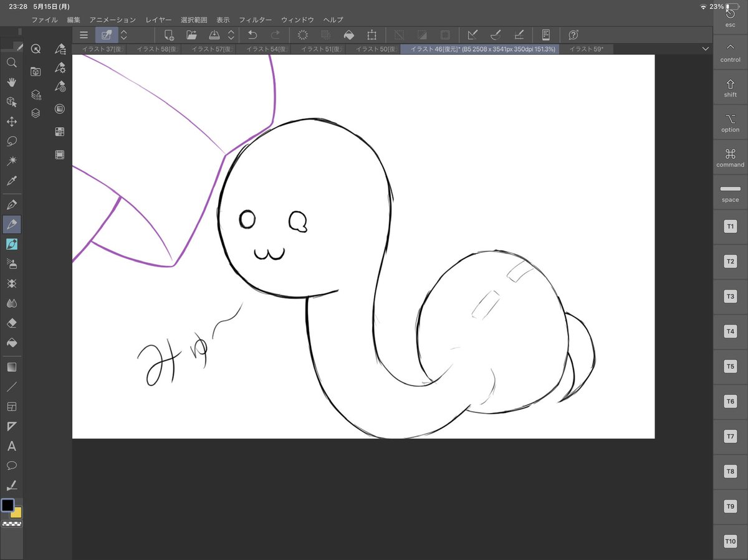Expand the canvas tab list chevron
The height and width of the screenshot is (560, 748).
(706, 49)
